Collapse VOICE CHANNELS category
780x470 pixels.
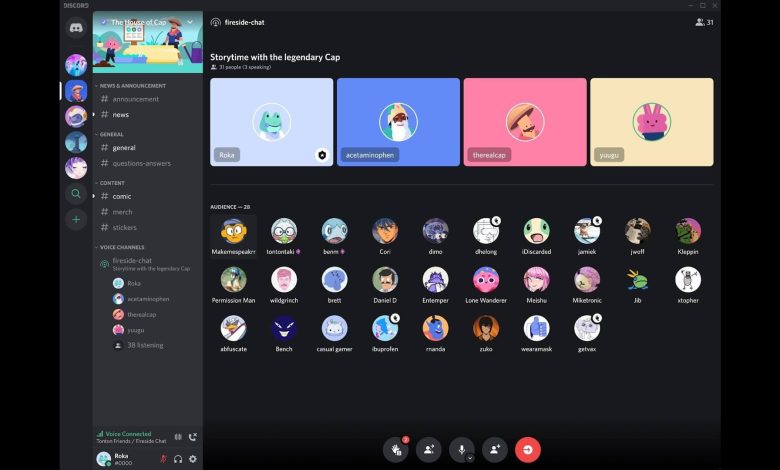(120, 247)
